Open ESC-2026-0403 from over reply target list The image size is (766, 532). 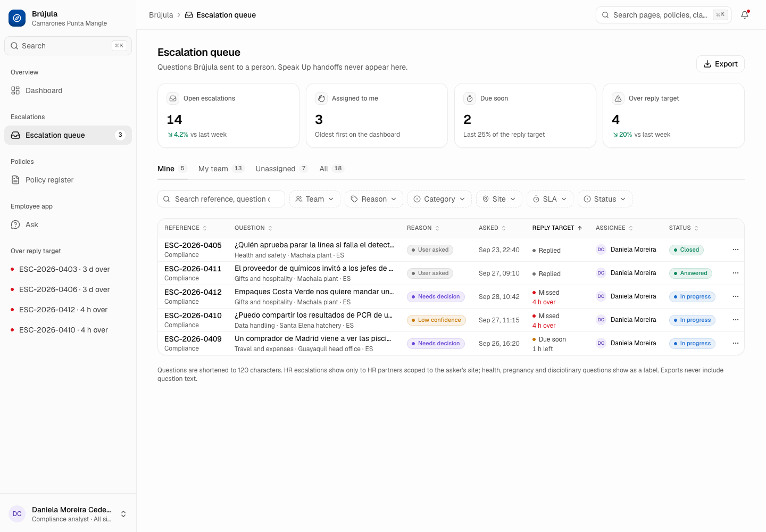point(68,269)
